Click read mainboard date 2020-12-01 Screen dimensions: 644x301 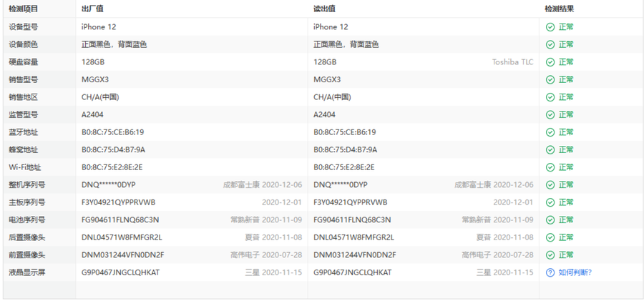(x=513, y=202)
